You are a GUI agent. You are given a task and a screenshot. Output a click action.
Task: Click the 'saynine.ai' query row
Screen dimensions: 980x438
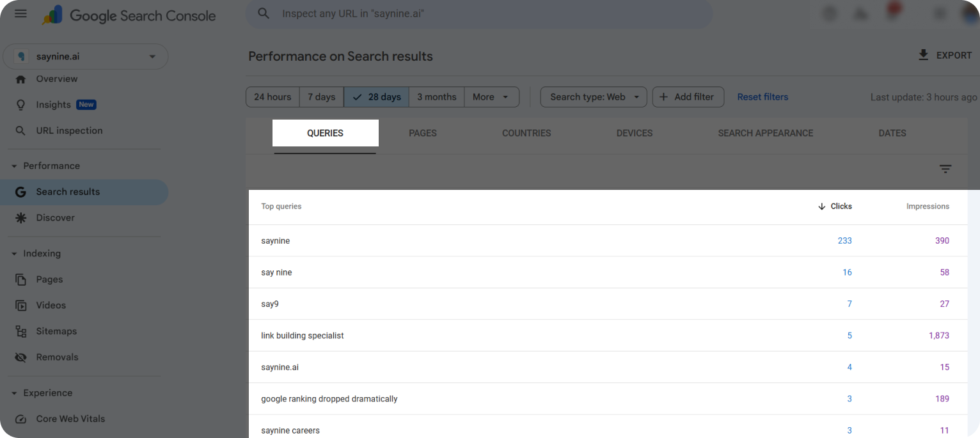(x=608, y=367)
